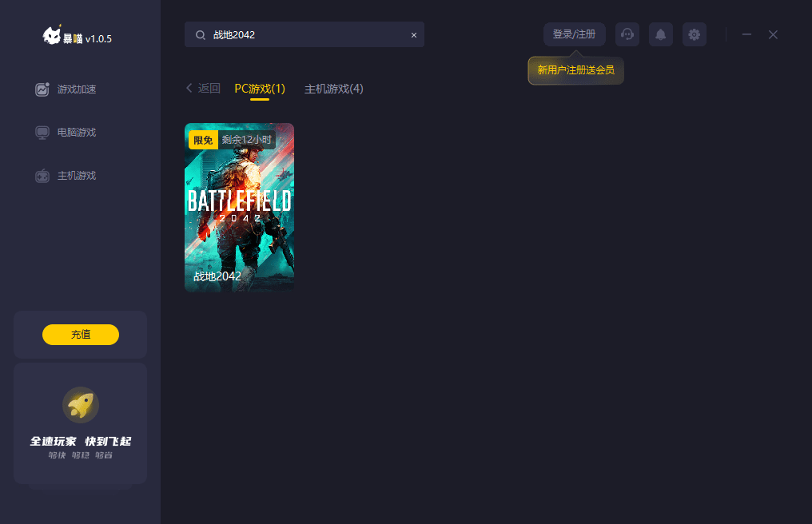Click into the search field 战地2042
This screenshot has width=812, height=524.
[304, 34]
